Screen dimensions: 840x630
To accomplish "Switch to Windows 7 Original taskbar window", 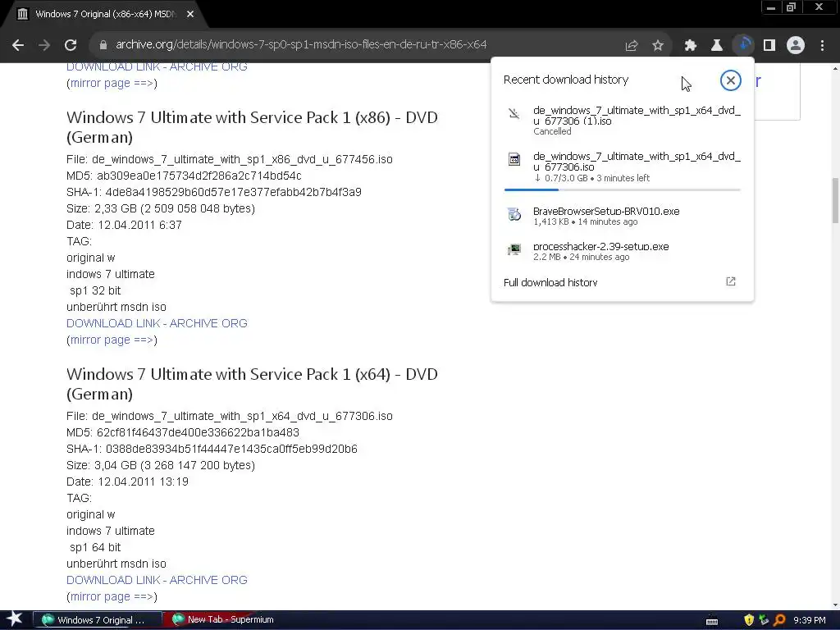I will [x=98, y=620].
